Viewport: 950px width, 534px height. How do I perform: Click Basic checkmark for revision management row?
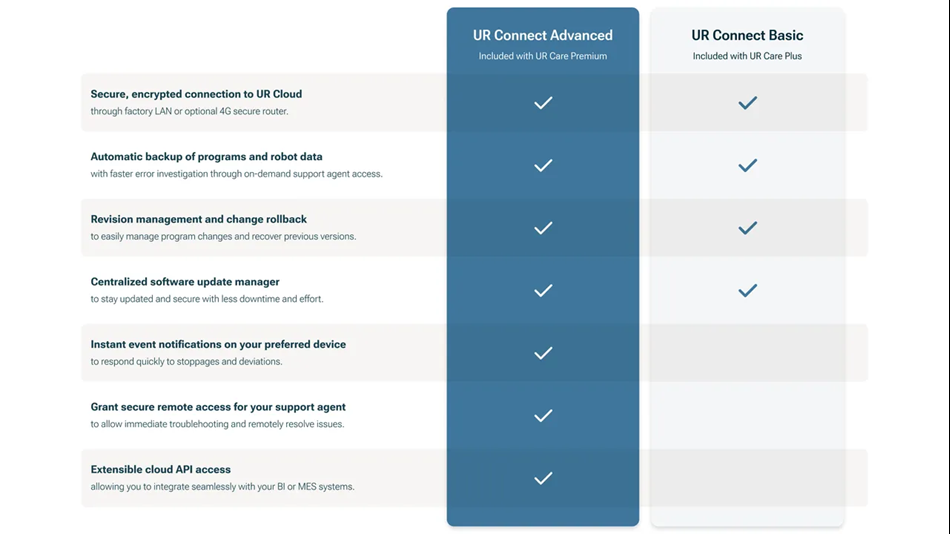(747, 228)
